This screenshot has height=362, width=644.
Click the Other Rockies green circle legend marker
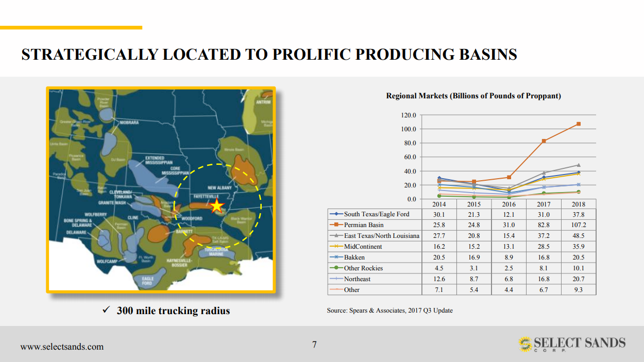pos(337,268)
